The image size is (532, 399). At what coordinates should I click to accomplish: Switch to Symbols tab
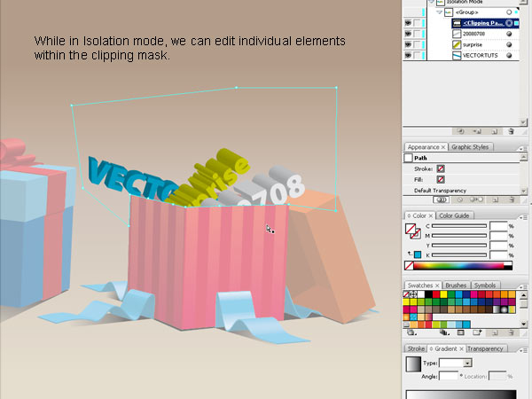click(485, 286)
